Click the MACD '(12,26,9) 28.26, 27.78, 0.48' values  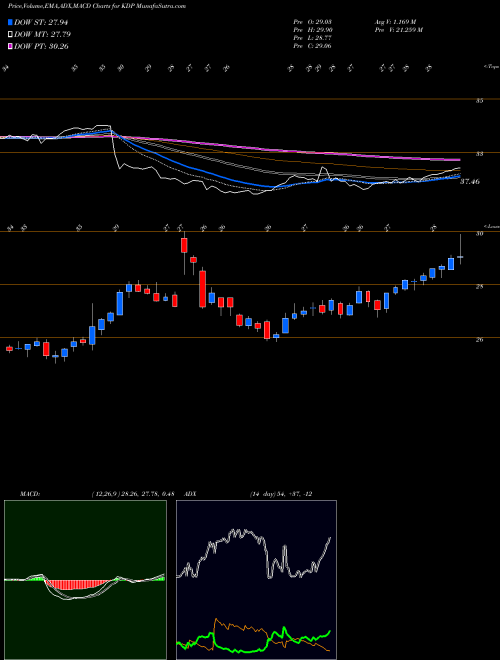133,494
